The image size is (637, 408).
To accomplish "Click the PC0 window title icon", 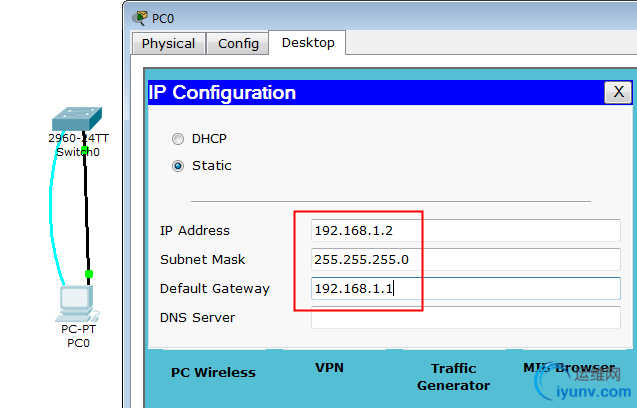I will (x=141, y=17).
